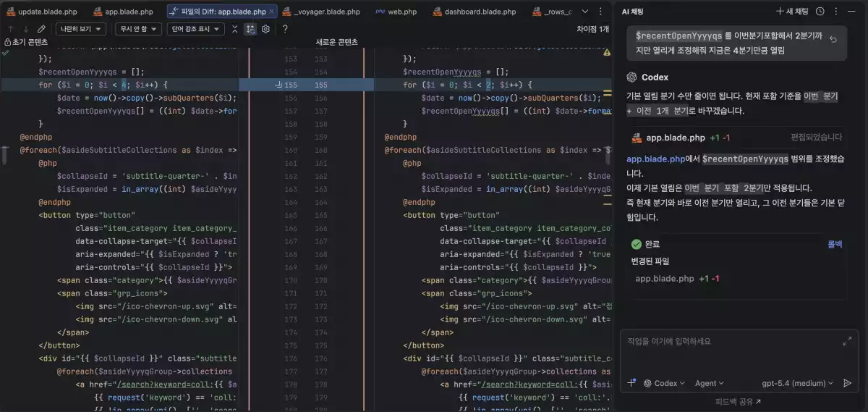Open chat history clock icon

tap(820, 12)
